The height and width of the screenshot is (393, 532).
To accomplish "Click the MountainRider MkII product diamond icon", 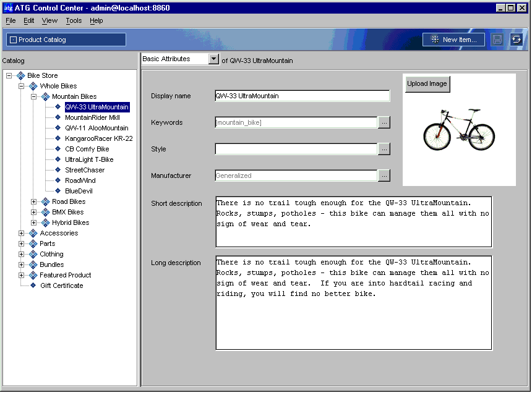I will [58, 117].
